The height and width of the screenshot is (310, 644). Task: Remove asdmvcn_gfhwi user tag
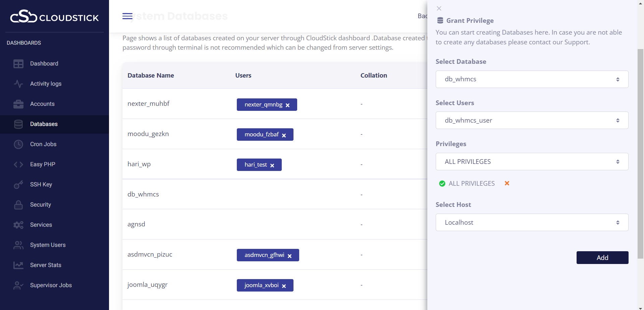[x=289, y=256]
